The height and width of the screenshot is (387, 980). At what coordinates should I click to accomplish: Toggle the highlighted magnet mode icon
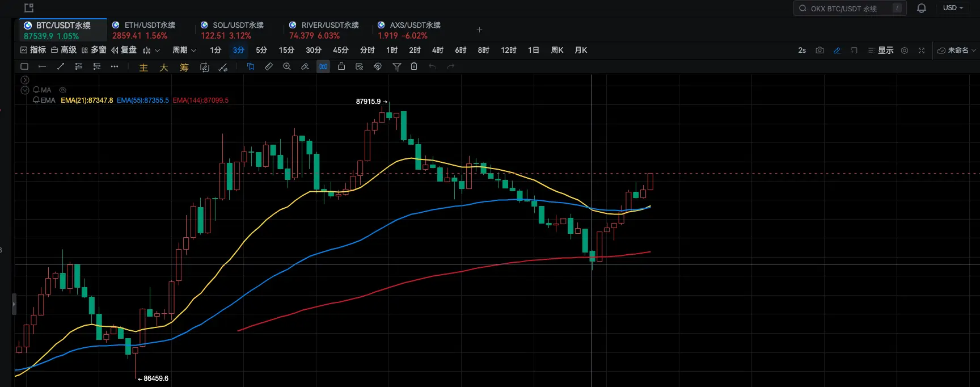[323, 66]
